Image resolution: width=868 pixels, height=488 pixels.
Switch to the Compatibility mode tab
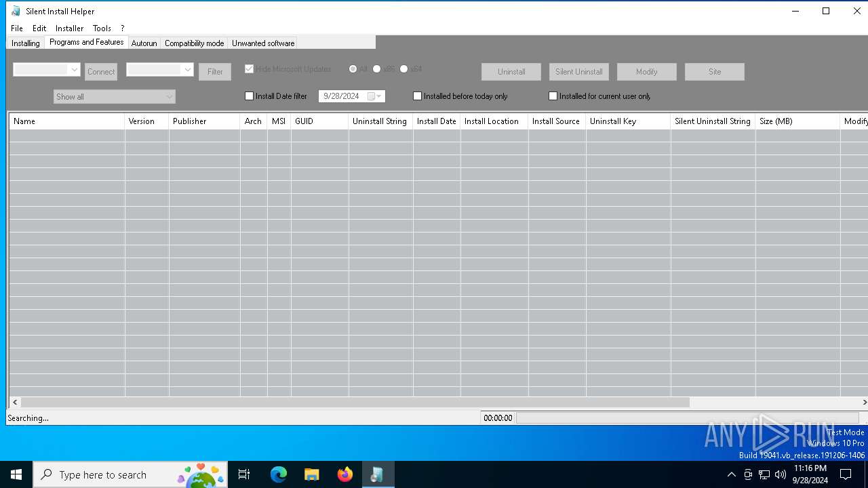(194, 43)
